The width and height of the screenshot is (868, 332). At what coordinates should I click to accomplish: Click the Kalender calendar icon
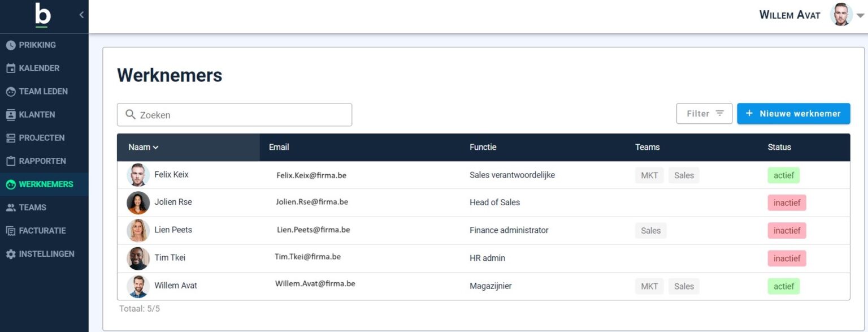tap(11, 68)
